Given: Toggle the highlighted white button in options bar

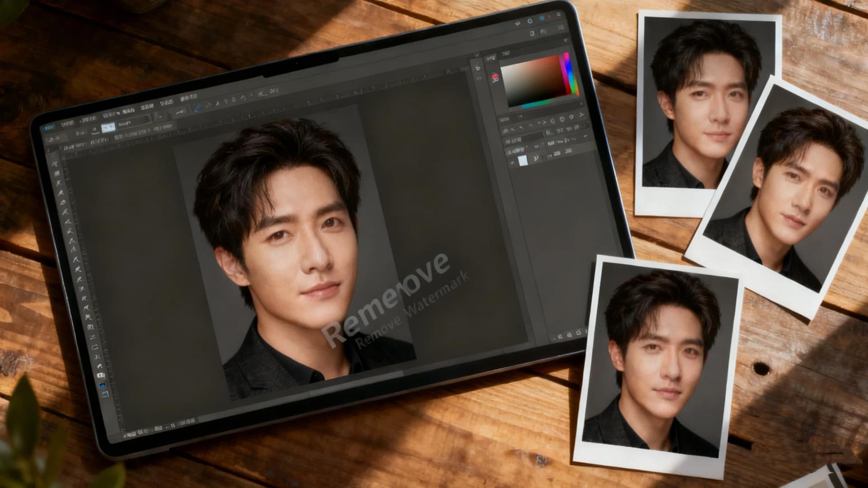Looking at the screenshot, I should [108, 128].
